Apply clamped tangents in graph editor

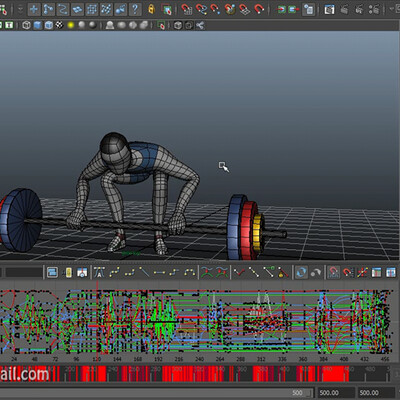(x=129, y=272)
